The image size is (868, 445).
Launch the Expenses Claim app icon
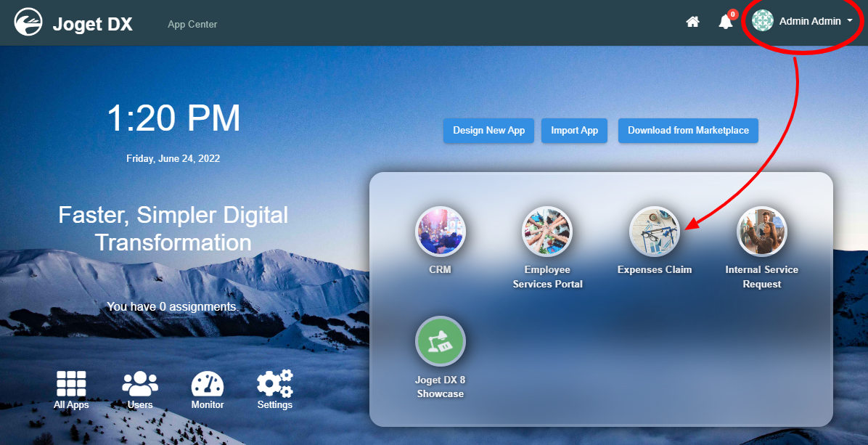click(655, 232)
